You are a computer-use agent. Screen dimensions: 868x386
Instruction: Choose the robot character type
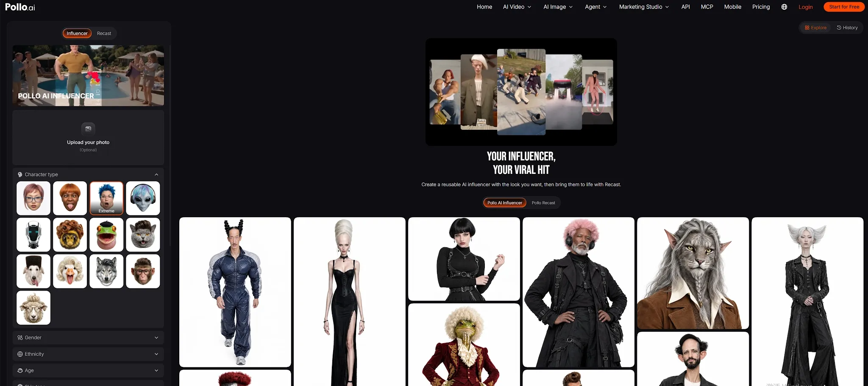pyautogui.click(x=33, y=235)
